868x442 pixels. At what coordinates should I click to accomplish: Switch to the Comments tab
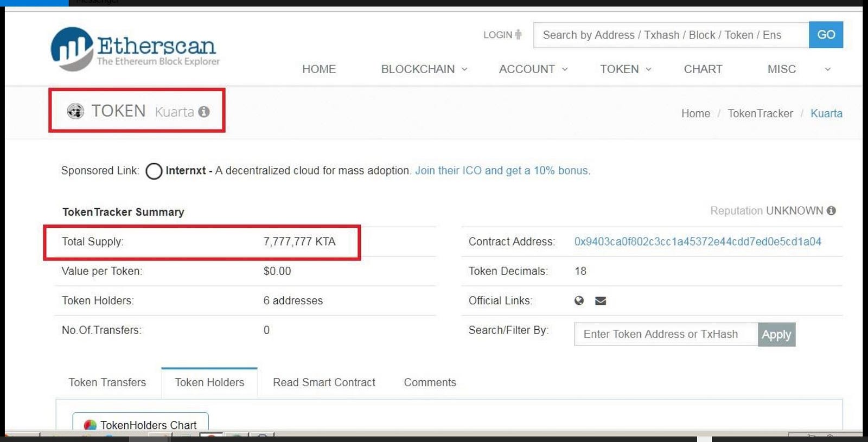tap(430, 382)
